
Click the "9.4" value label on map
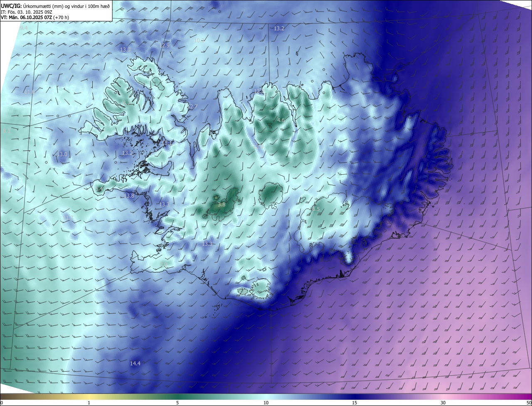coord(23,27)
